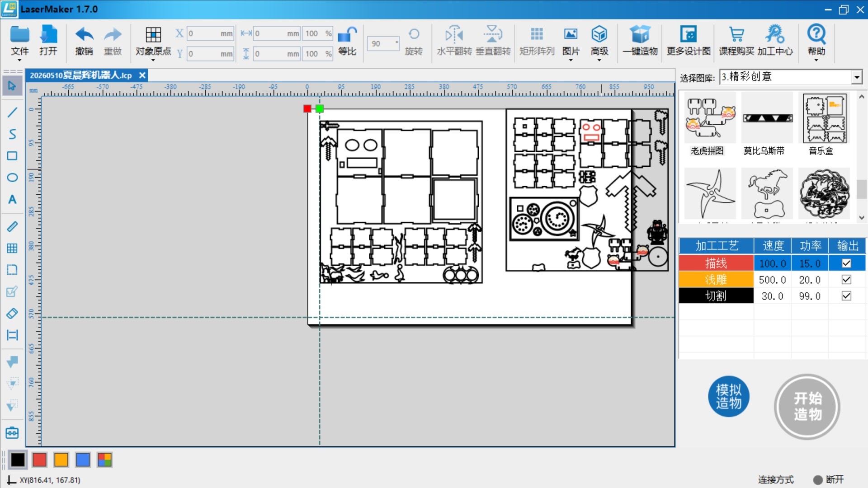The width and height of the screenshot is (868, 488).
Task: Select the line drawing tool
Action: pyautogui.click(x=12, y=112)
